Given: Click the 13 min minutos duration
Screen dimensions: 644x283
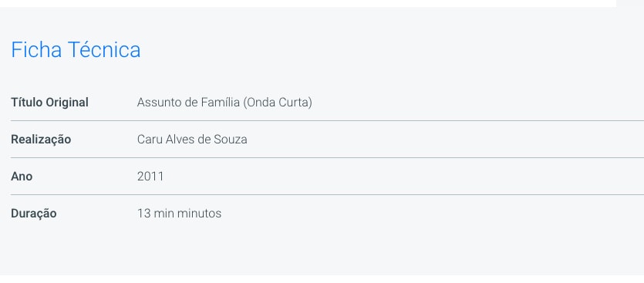Looking at the screenshot, I should [179, 214].
